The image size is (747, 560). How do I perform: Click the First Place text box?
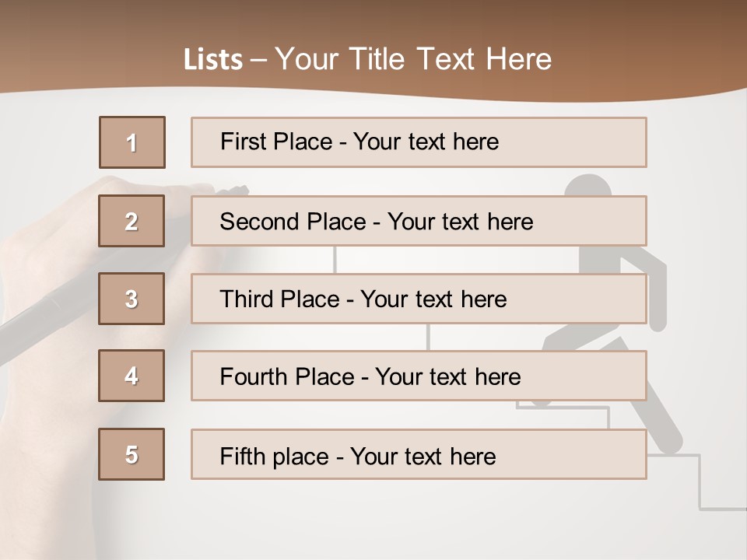419,142
